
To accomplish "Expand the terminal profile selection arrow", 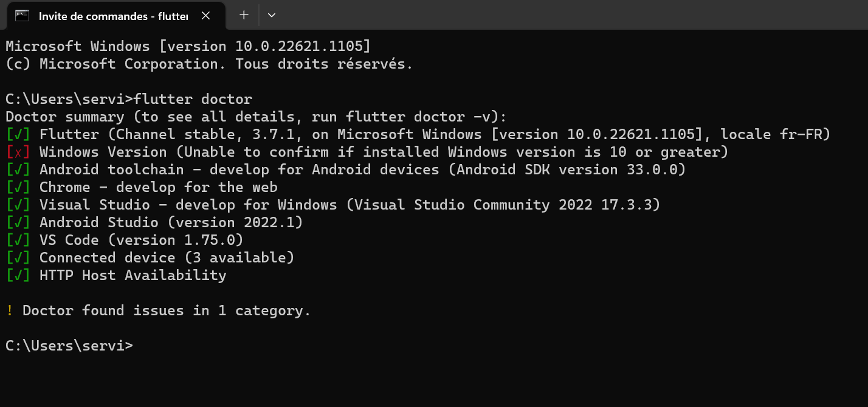I will point(271,16).
